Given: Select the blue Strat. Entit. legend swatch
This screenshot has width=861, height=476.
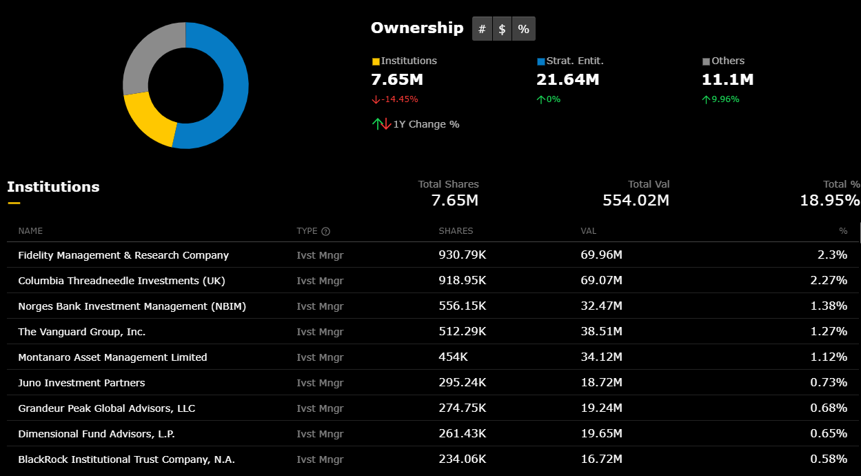Looking at the screenshot, I should tap(541, 61).
